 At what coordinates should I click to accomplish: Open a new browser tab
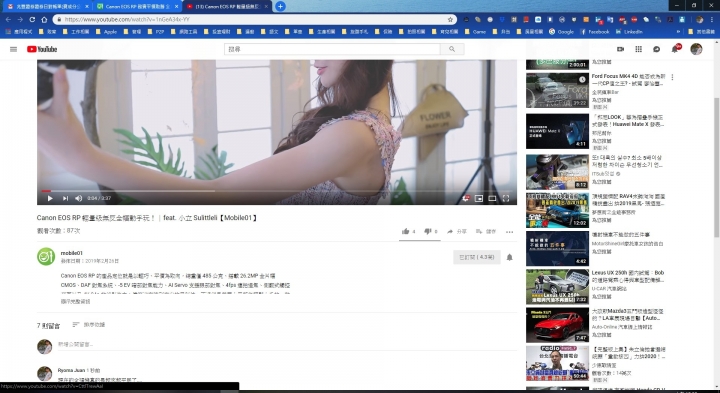280,6
